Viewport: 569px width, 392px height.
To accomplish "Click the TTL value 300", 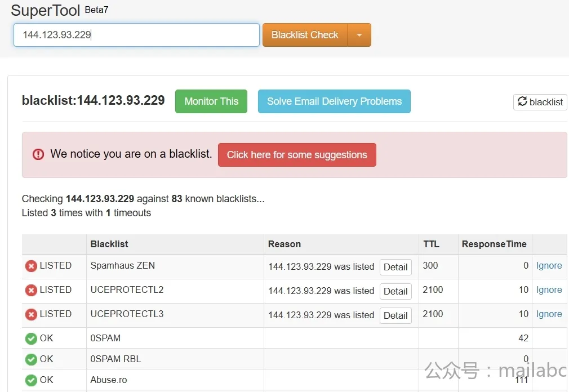I will [430, 266].
